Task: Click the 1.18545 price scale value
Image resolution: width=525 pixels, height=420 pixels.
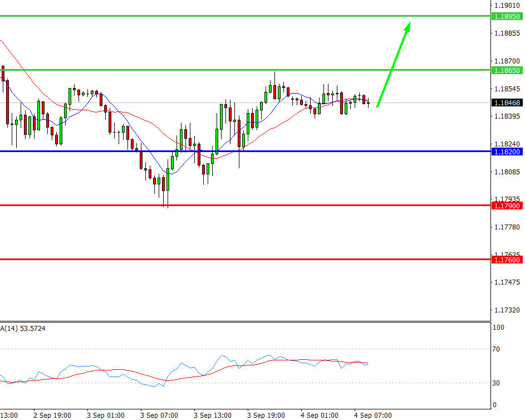Action: pyautogui.click(x=507, y=89)
